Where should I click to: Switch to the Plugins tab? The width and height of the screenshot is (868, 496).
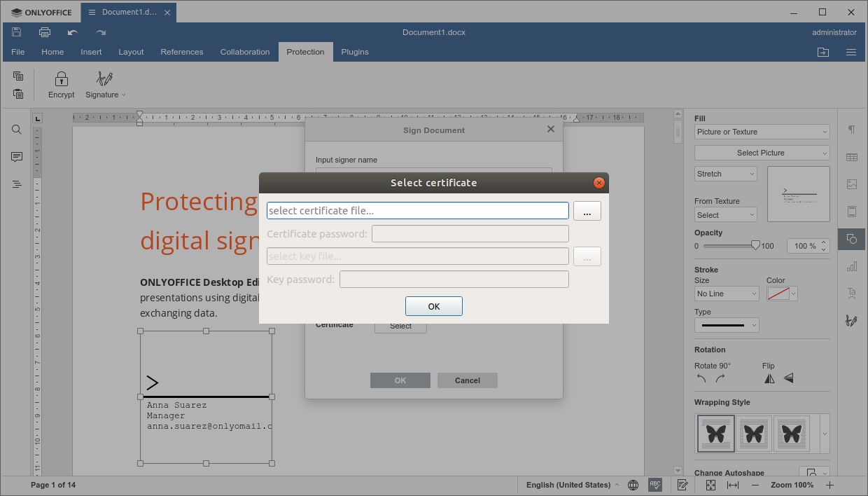(x=355, y=52)
